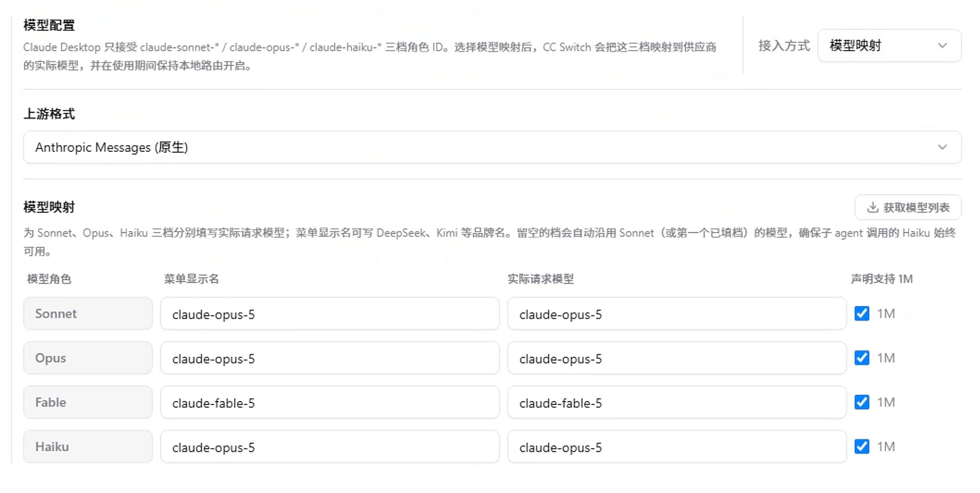The image size is (980, 493).
Task: Click the 菜单显示名 column header
Action: pos(191,279)
